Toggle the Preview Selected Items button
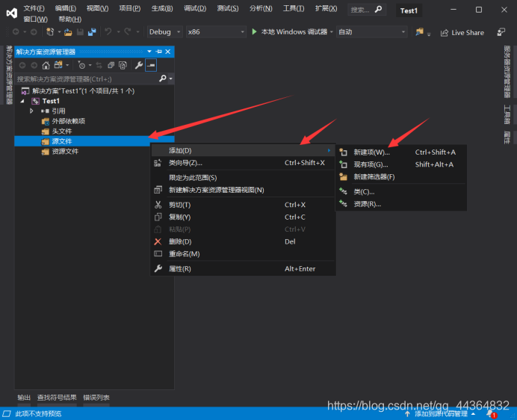This screenshot has width=517, height=420. click(x=151, y=65)
